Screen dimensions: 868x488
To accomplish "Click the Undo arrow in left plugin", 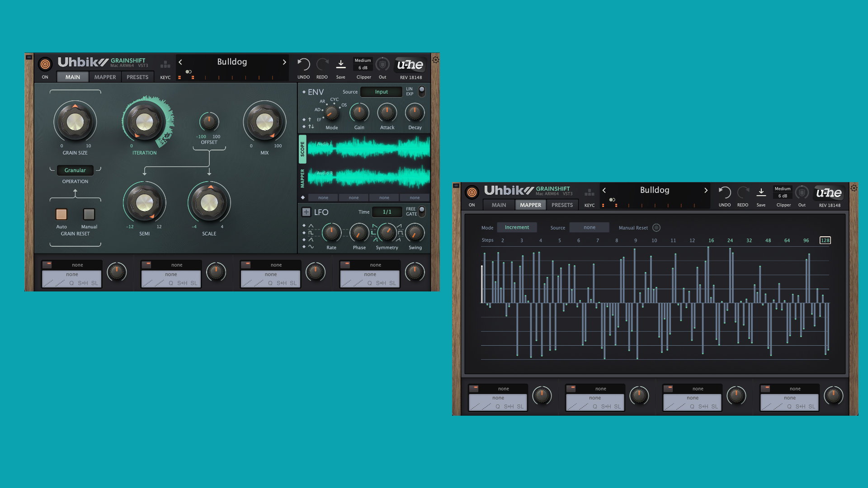I will [x=303, y=65].
